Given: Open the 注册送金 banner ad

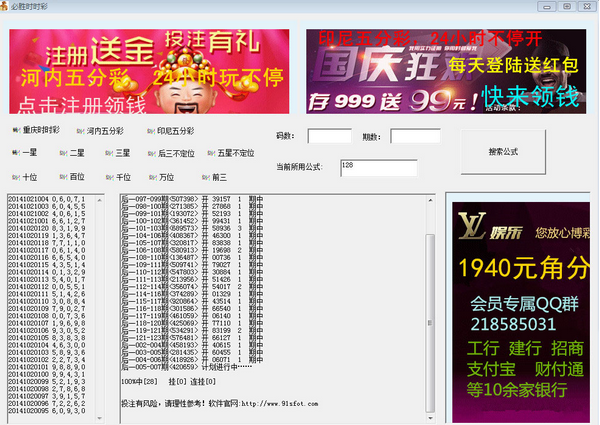Looking at the screenshot, I should 148,71.
